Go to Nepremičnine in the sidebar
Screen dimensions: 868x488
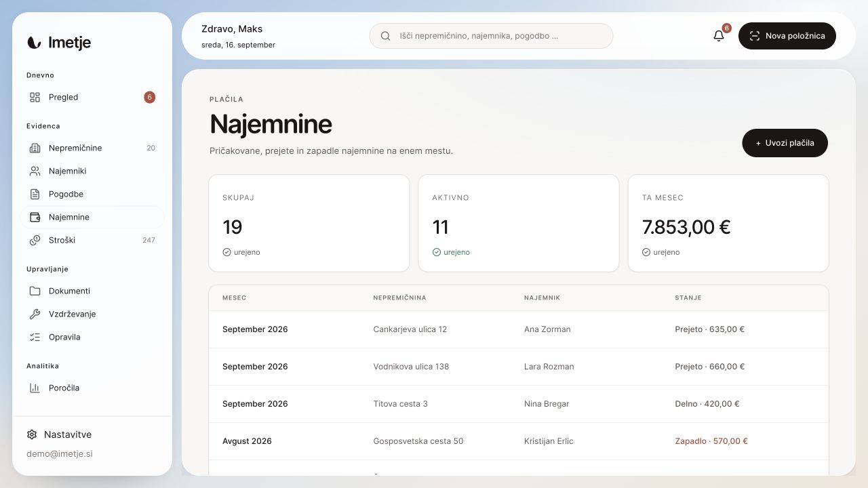[x=92, y=148]
